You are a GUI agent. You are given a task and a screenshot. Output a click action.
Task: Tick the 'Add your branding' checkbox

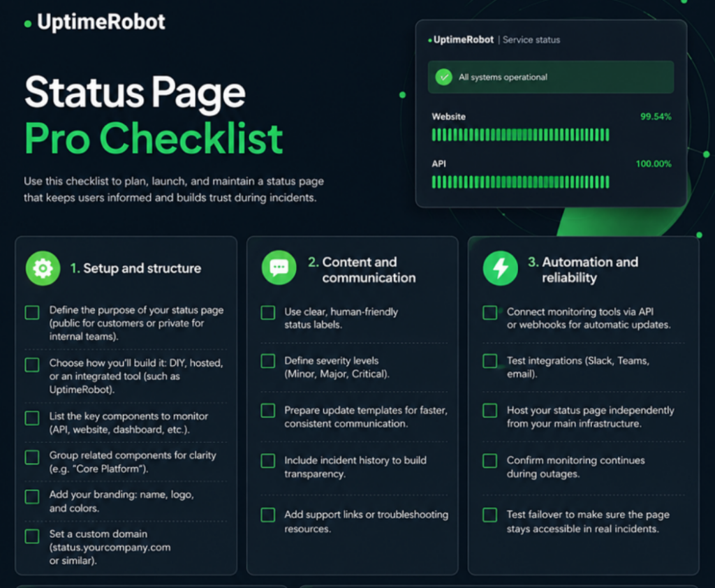[x=32, y=497]
